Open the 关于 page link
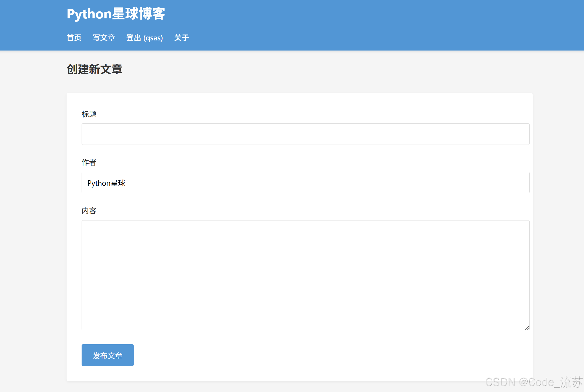This screenshot has width=584, height=392. tap(181, 38)
